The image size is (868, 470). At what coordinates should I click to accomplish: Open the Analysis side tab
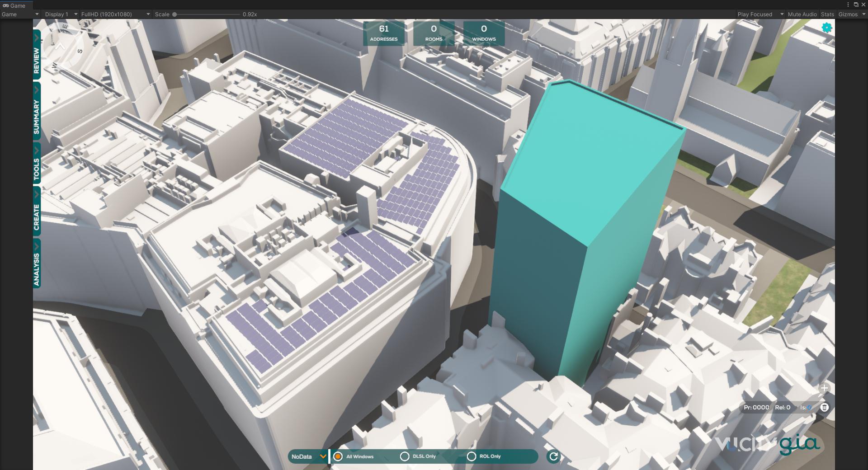click(x=37, y=264)
